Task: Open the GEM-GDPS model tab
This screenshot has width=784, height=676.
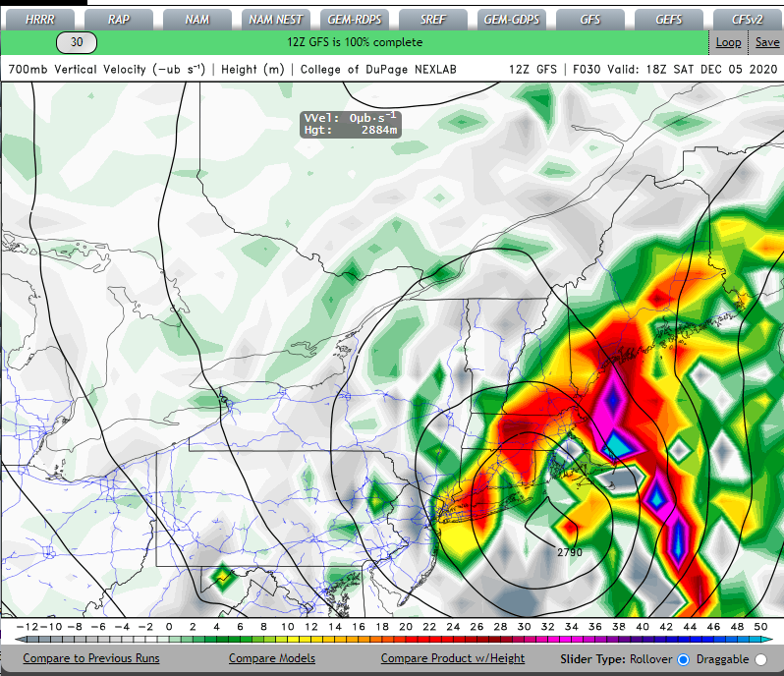Action: 512,20
